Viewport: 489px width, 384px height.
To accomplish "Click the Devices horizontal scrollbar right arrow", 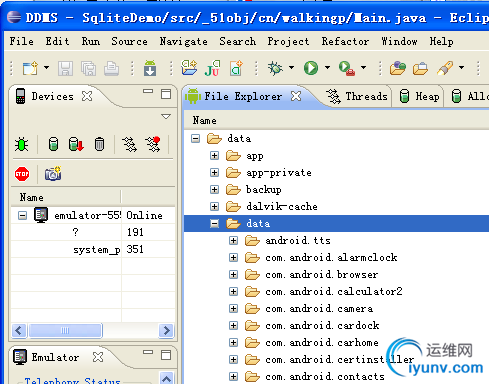I will coord(167,331).
